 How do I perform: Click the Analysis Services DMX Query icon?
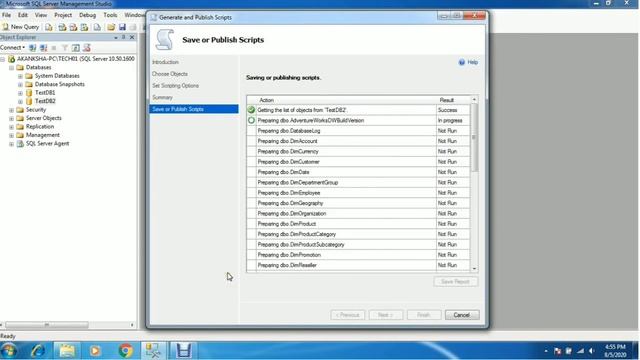73,27
